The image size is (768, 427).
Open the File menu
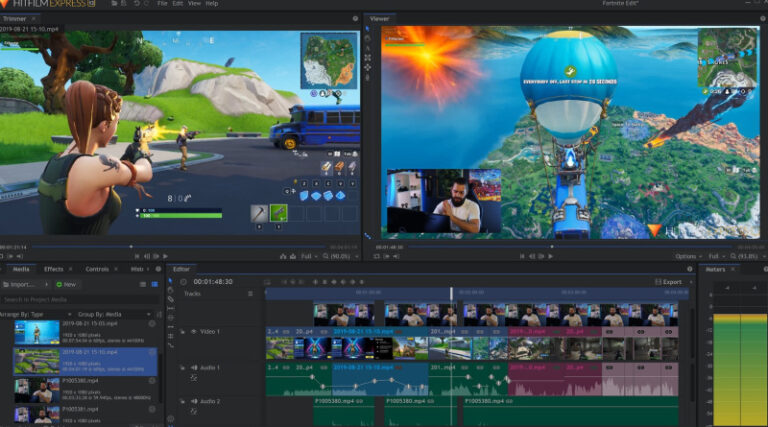point(162,3)
